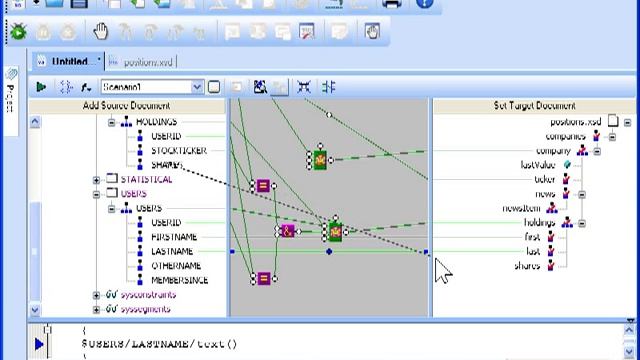Collapse the positions.xsd target root

pos(627,122)
